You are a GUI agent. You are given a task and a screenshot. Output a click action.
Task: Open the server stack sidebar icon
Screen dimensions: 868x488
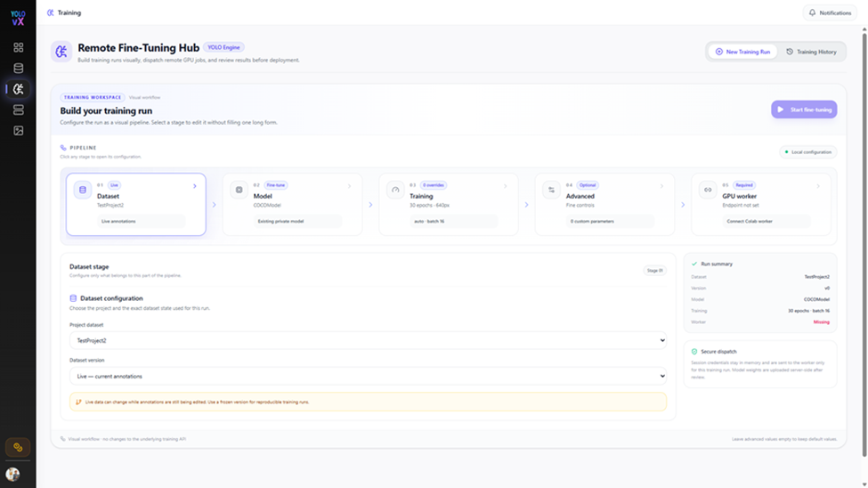19,110
